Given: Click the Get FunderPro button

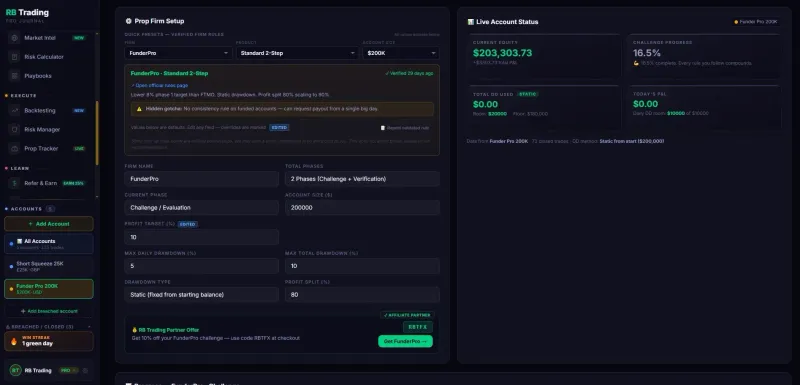Looking at the screenshot, I should [405, 341].
